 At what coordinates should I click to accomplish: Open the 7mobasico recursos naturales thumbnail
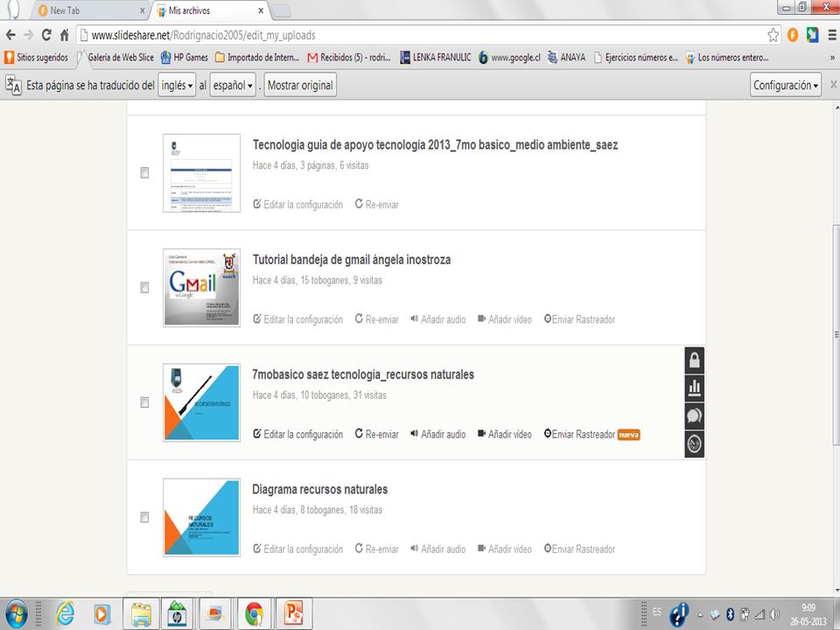(x=201, y=402)
